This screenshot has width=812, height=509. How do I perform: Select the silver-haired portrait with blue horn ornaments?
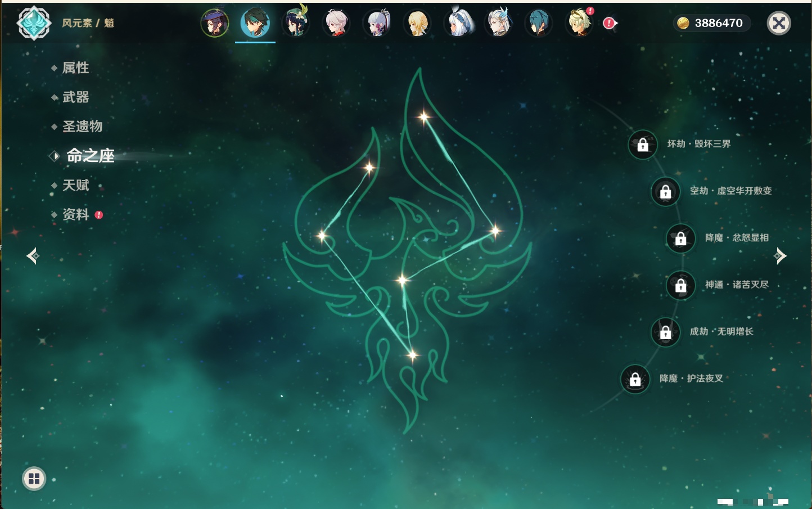(499, 23)
